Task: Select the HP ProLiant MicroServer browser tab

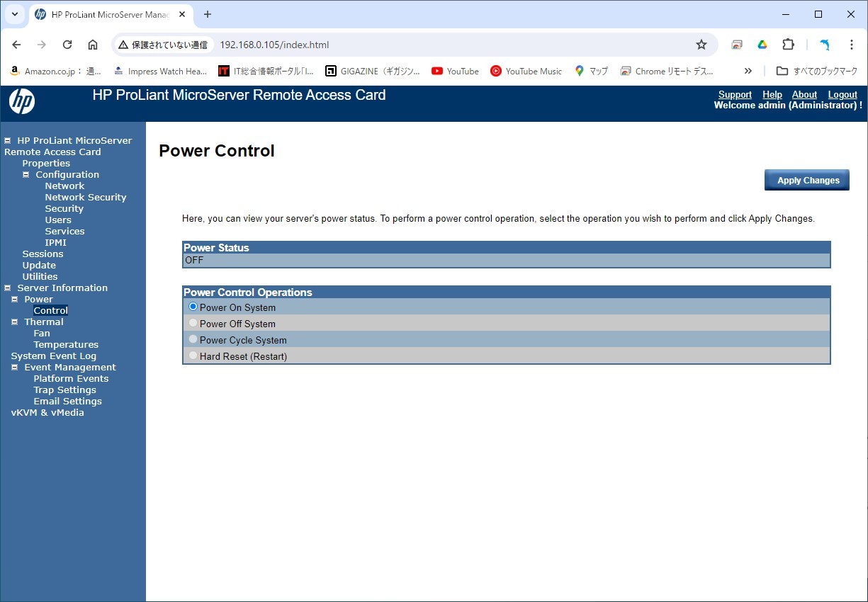Action: click(x=110, y=14)
